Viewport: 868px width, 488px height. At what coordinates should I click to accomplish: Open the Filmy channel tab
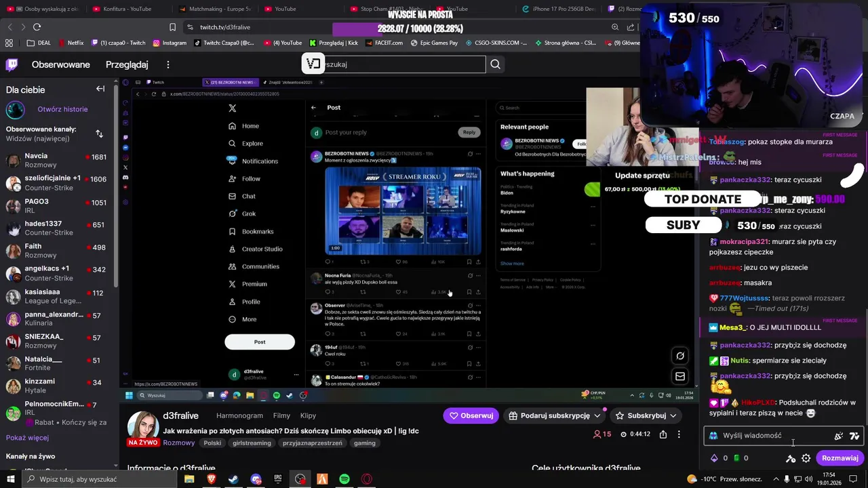(281, 415)
